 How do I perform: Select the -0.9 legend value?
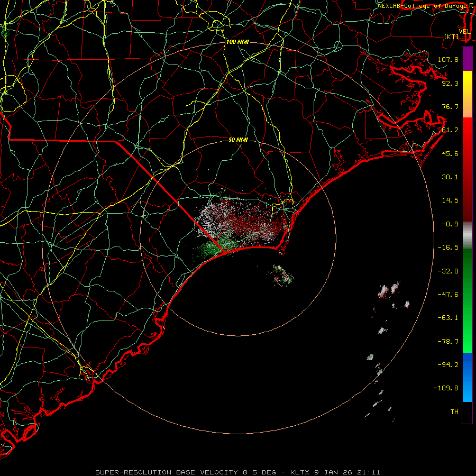pyautogui.click(x=450, y=224)
